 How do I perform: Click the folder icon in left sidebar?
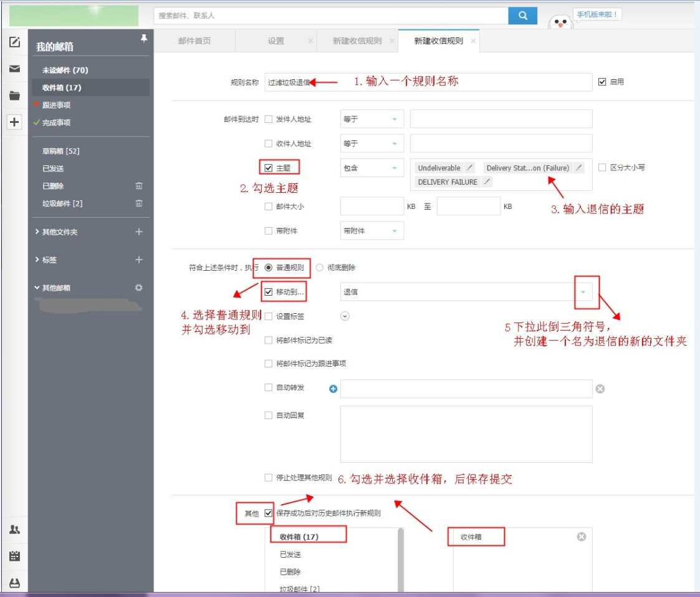tap(14, 96)
